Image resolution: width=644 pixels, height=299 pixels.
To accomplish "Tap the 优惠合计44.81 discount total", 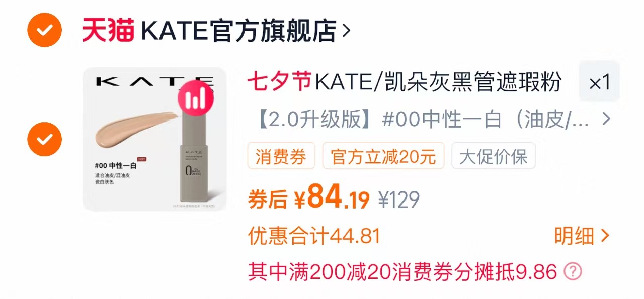I will (x=314, y=236).
